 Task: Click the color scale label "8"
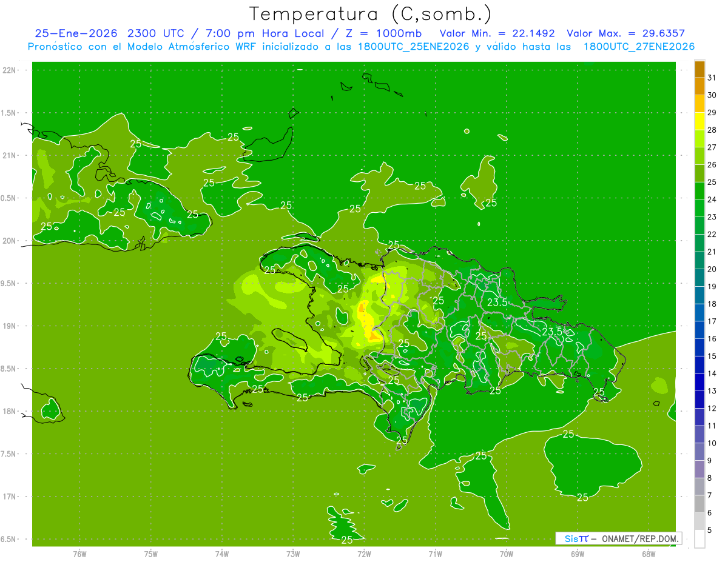pos(709,478)
